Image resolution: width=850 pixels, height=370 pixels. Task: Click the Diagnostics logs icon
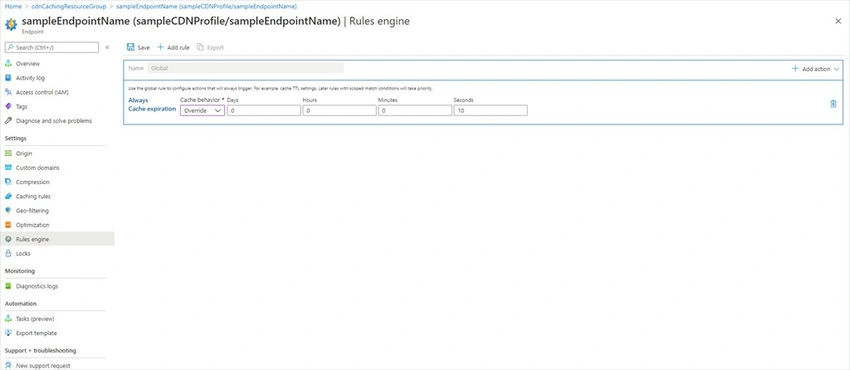coord(8,286)
